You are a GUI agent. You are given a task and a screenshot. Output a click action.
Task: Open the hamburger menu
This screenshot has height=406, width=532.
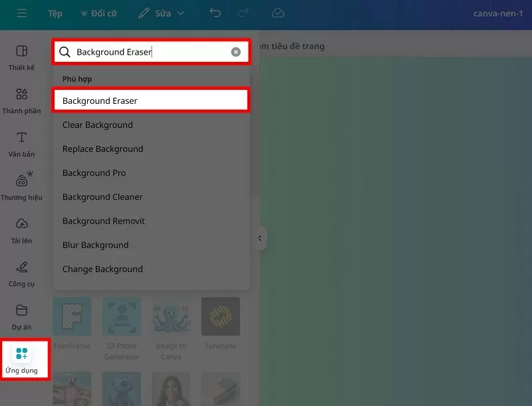point(22,13)
